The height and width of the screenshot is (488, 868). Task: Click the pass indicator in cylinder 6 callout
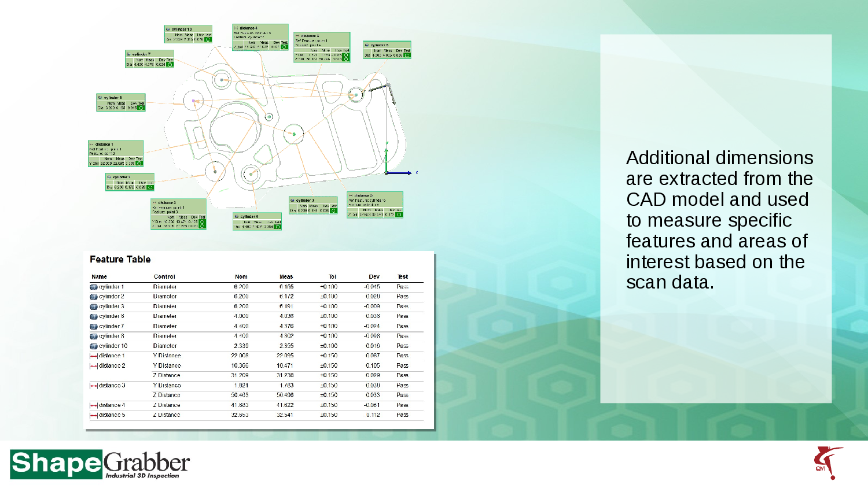click(407, 55)
